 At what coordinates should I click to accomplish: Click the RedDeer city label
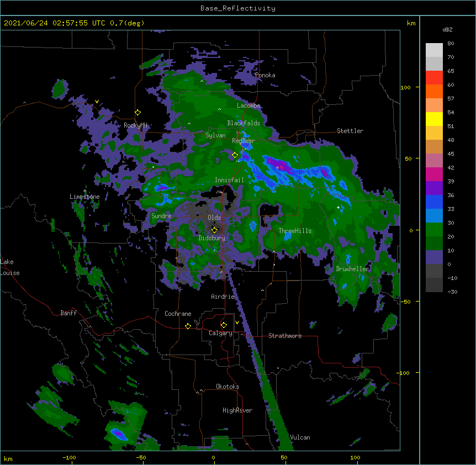244,141
